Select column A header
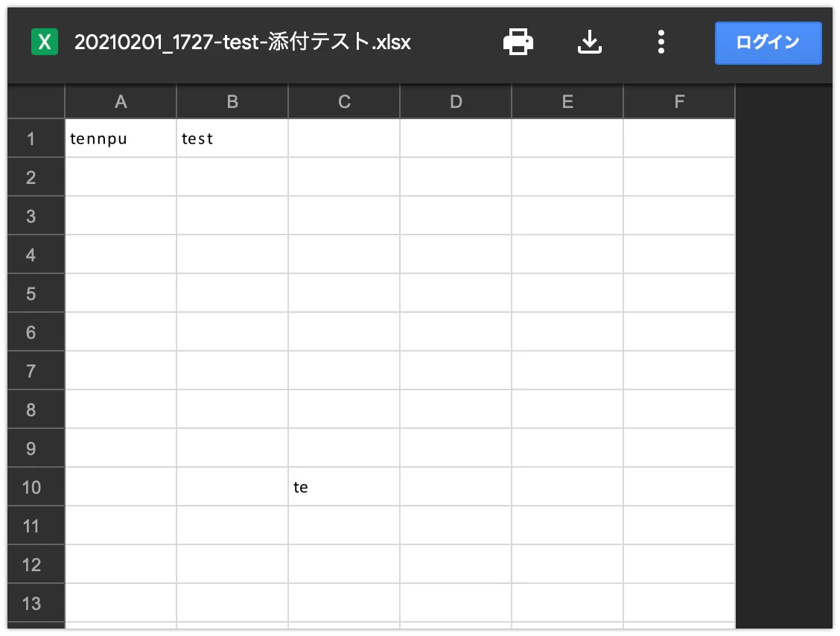Image resolution: width=840 pixels, height=636 pixels. click(121, 102)
